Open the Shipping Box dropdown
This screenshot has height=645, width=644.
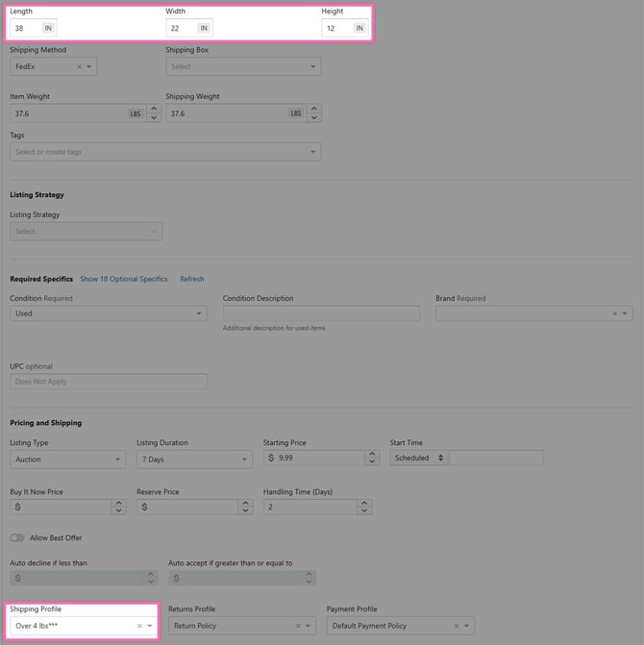click(x=243, y=67)
